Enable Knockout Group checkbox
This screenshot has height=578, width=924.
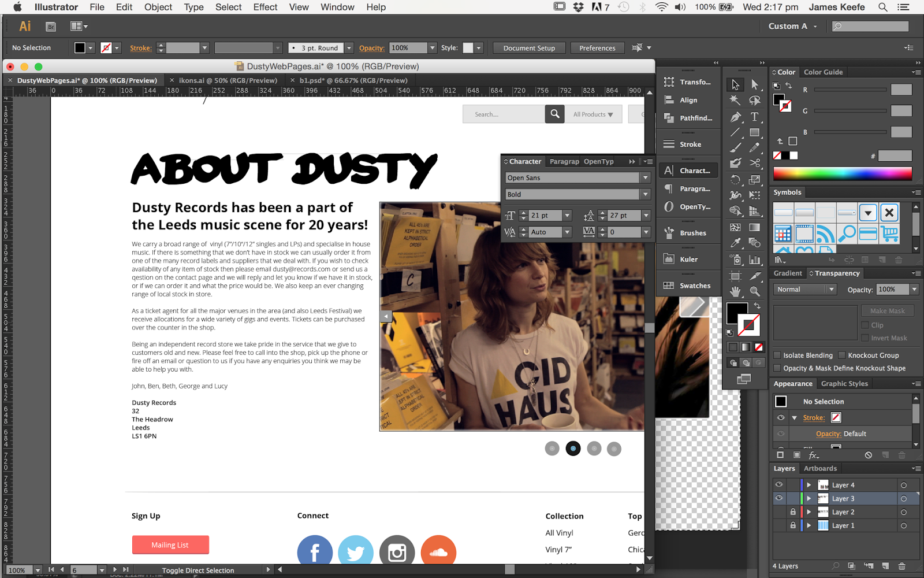click(842, 355)
